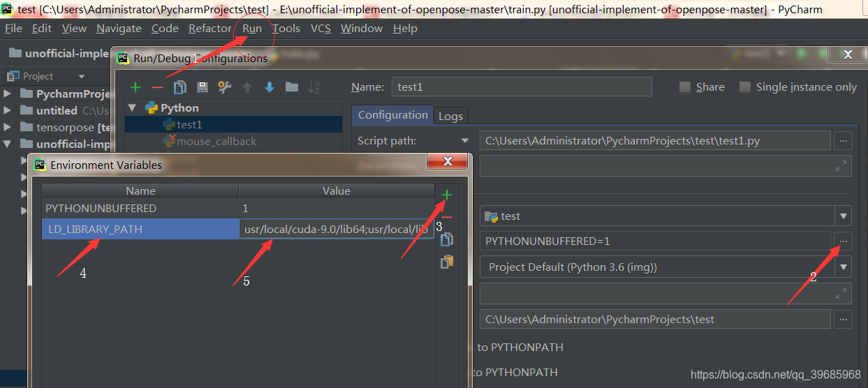This screenshot has width=868, height=388.
Task: Open Run menu
Action: tap(252, 29)
